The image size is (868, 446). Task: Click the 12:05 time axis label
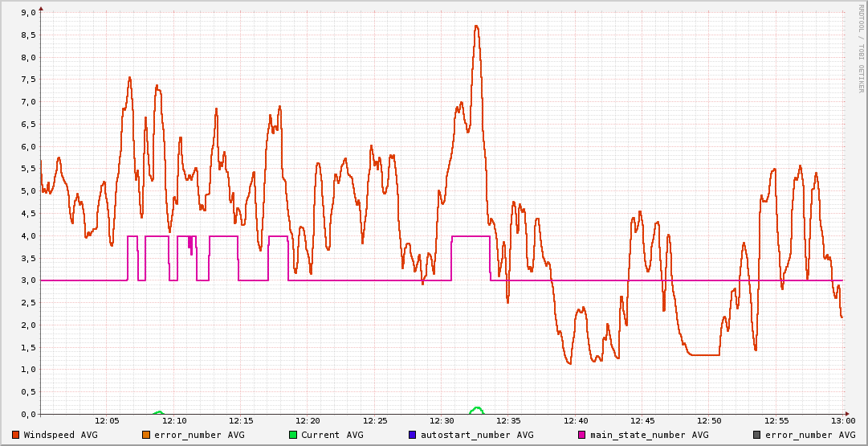pos(107,421)
